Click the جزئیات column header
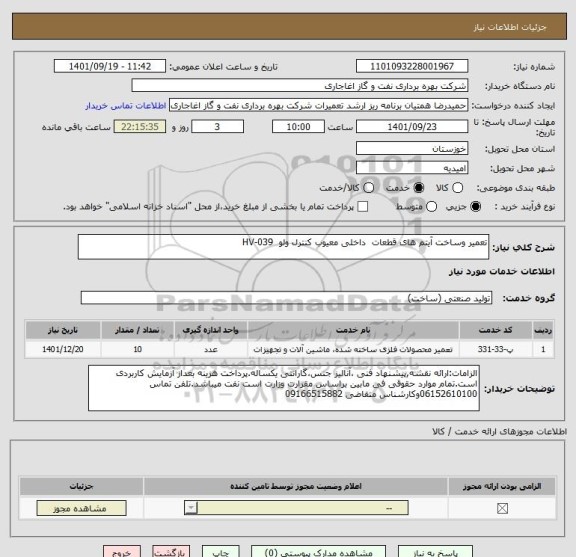Screen dimensions: 576x557 click(x=81, y=486)
